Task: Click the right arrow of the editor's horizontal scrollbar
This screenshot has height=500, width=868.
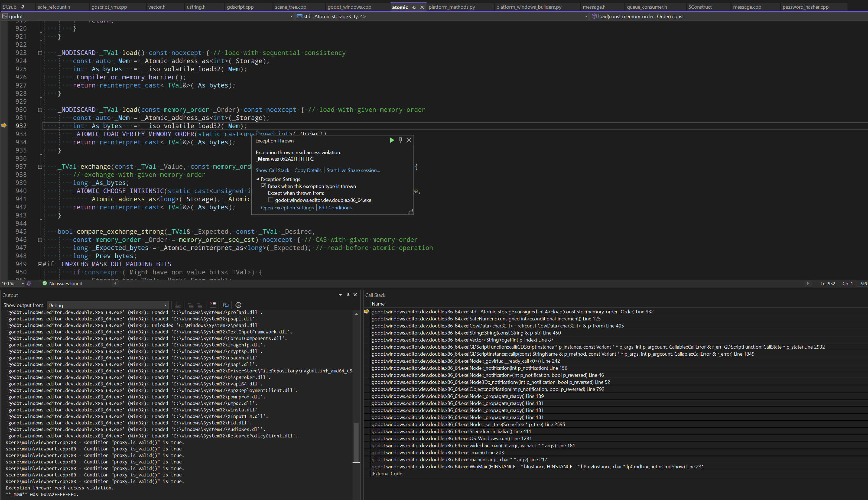Action: (x=808, y=283)
